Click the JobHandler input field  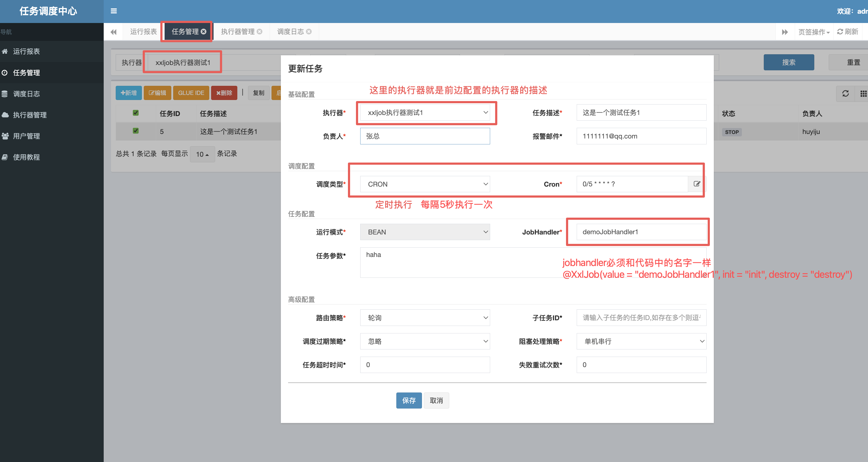point(641,232)
